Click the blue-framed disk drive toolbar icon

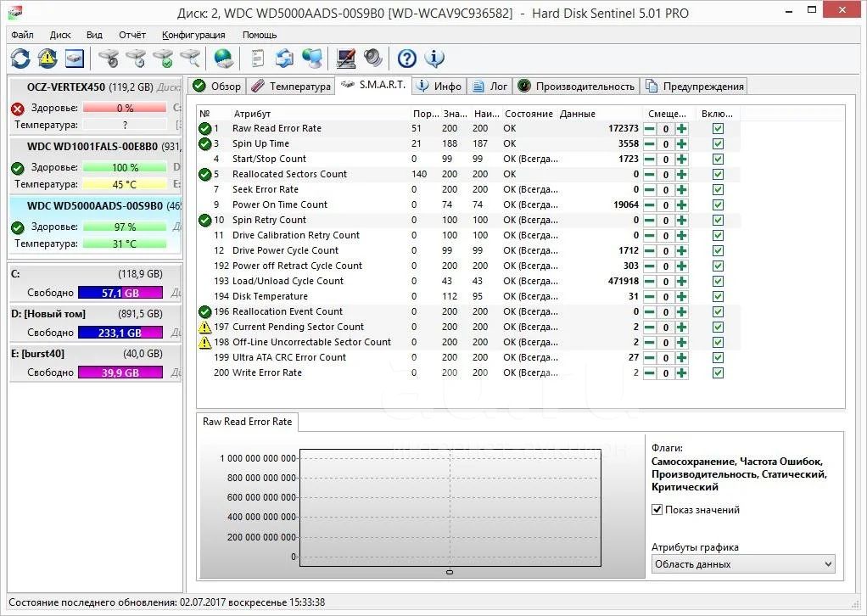(x=75, y=58)
